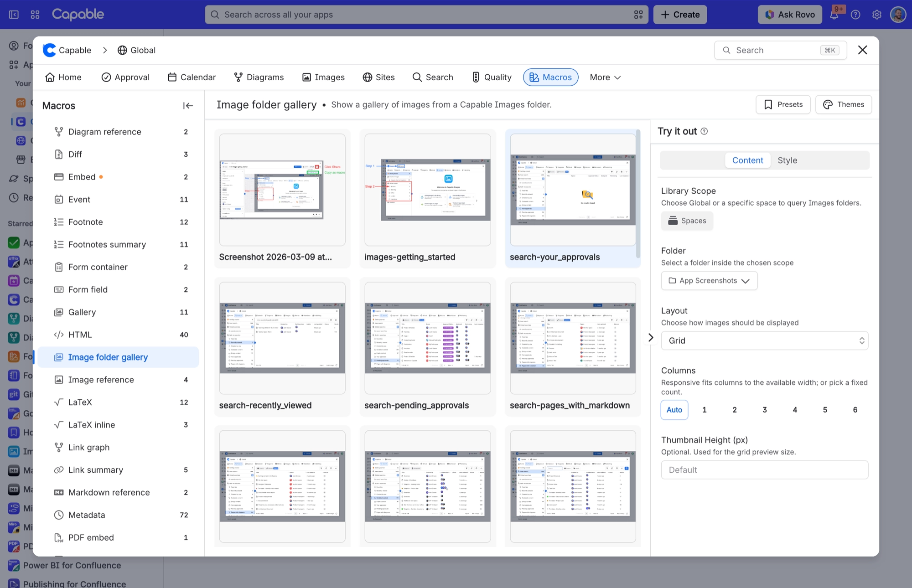912x588 pixels.
Task: Switch to the Style tab
Action: click(787, 160)
